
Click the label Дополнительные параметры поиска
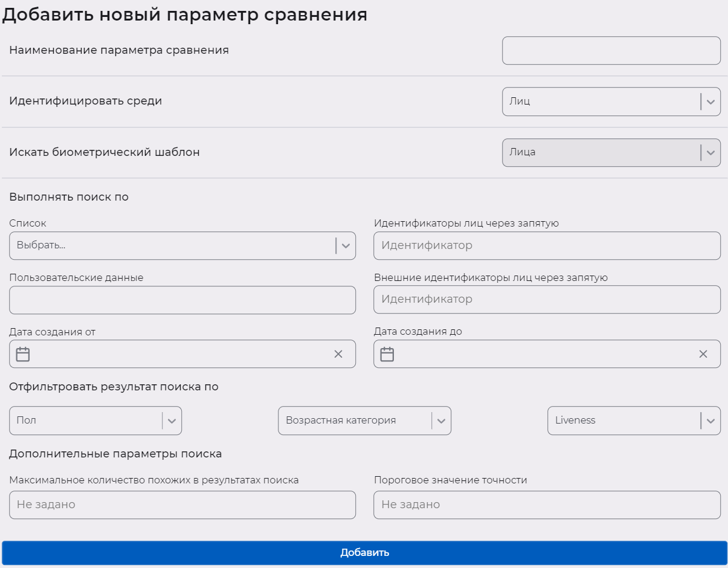coord(115,454)
